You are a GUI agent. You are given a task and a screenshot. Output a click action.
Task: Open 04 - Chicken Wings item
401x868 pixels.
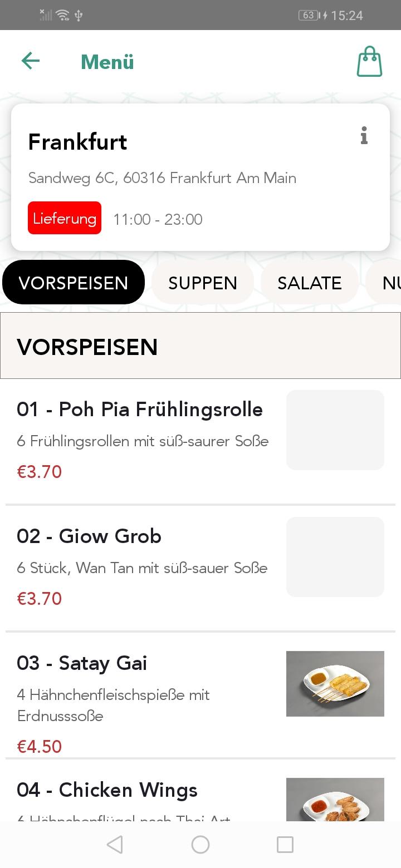(107, 790)
